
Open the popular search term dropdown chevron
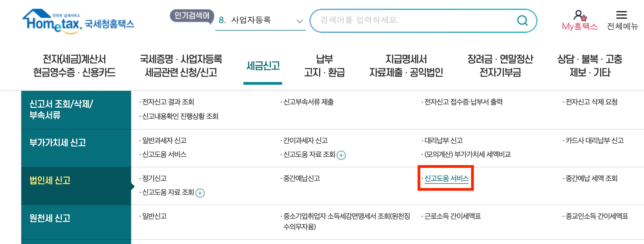coord(299,21)
